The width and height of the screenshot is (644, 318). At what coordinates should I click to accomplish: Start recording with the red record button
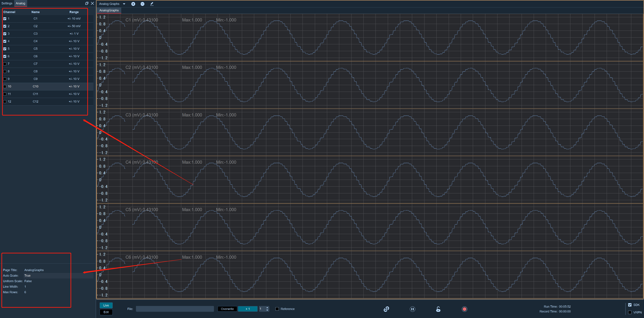(x=465, y=309)
